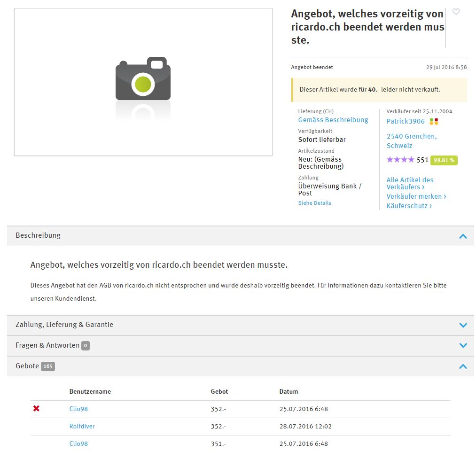This screenshot has height=451, width=476.
Task: Add offer to favorites with heart icon
Action: 456,12
